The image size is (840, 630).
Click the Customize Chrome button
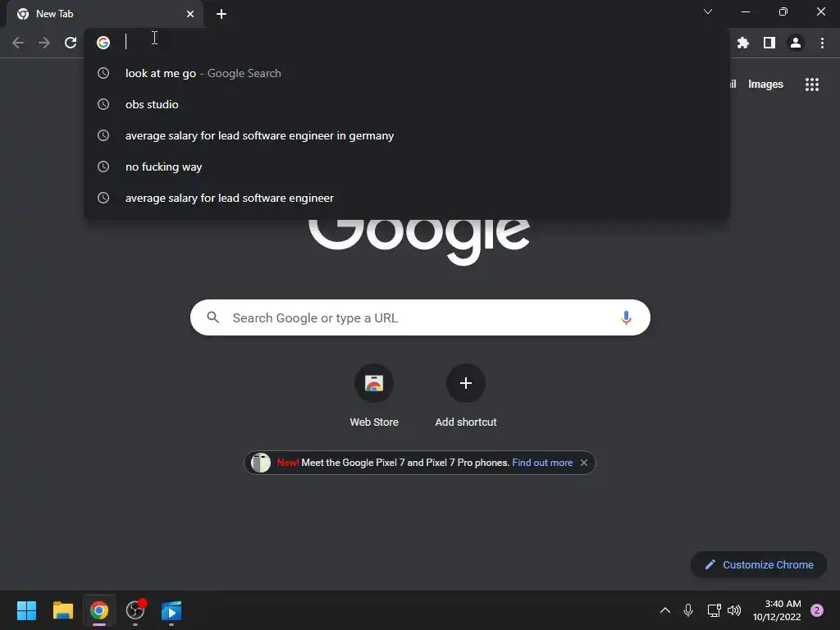[x=759, y=564]
